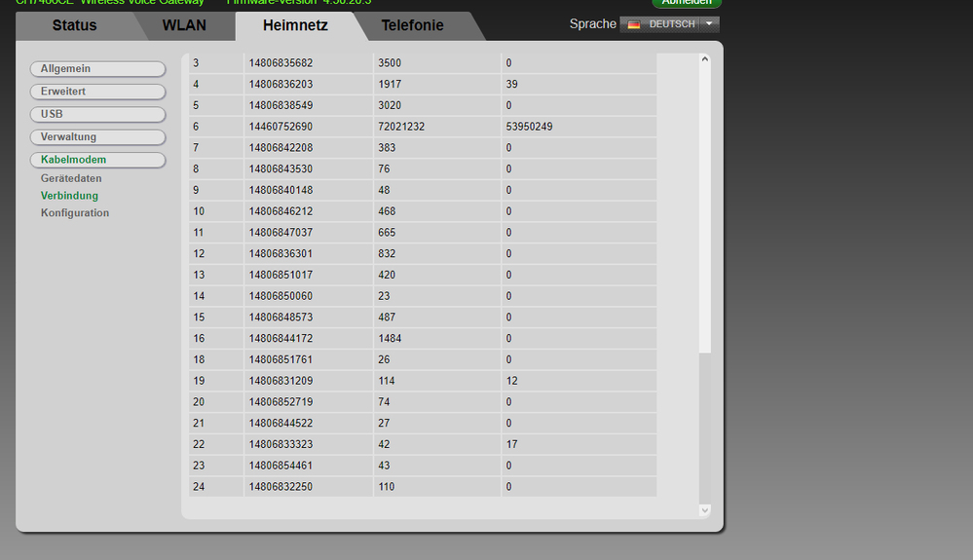Click the language dropdown arrow
Viewport: 973px width, 560px height.
(x=709, y=24)
